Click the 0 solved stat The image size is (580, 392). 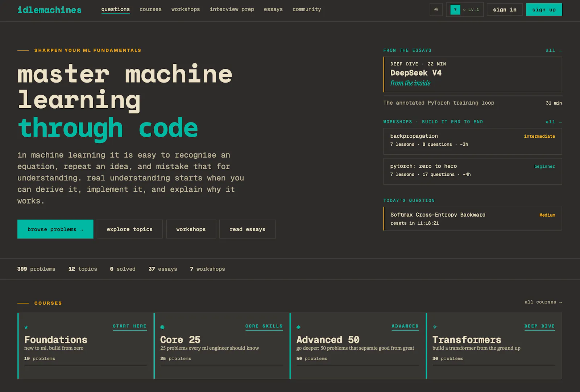click(123, 269)
